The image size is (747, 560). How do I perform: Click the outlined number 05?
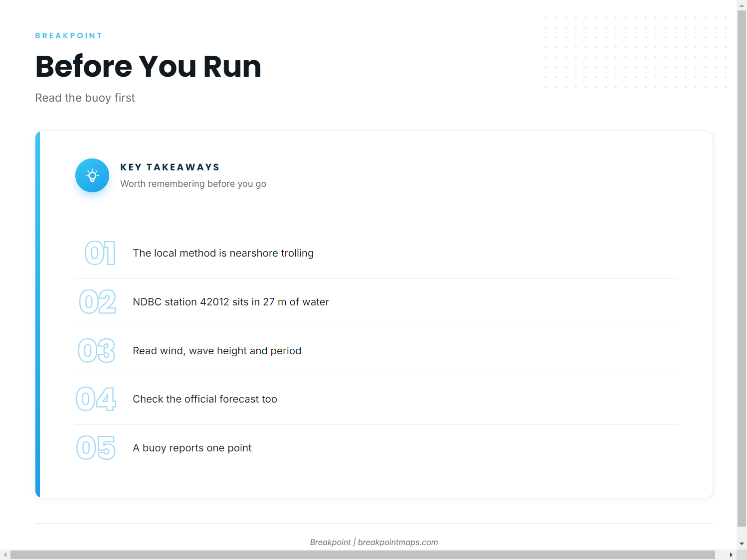[x=96, y=448]
